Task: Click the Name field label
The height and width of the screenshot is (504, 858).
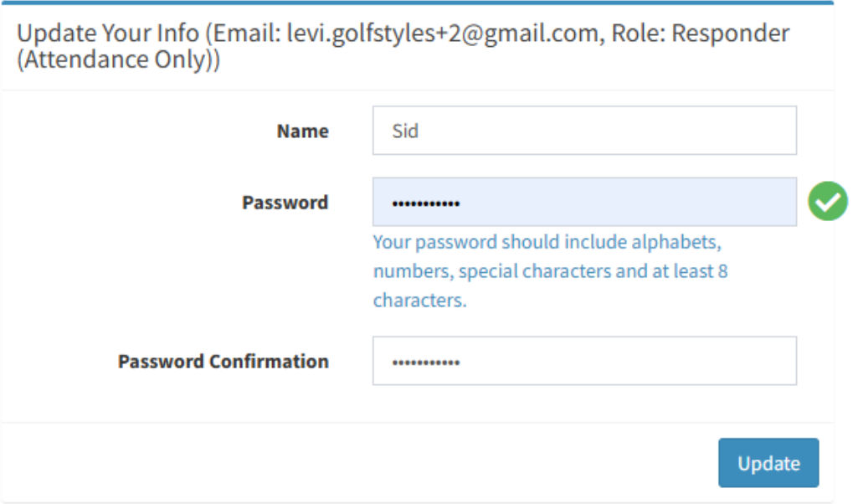Action: tap(302, 131)
